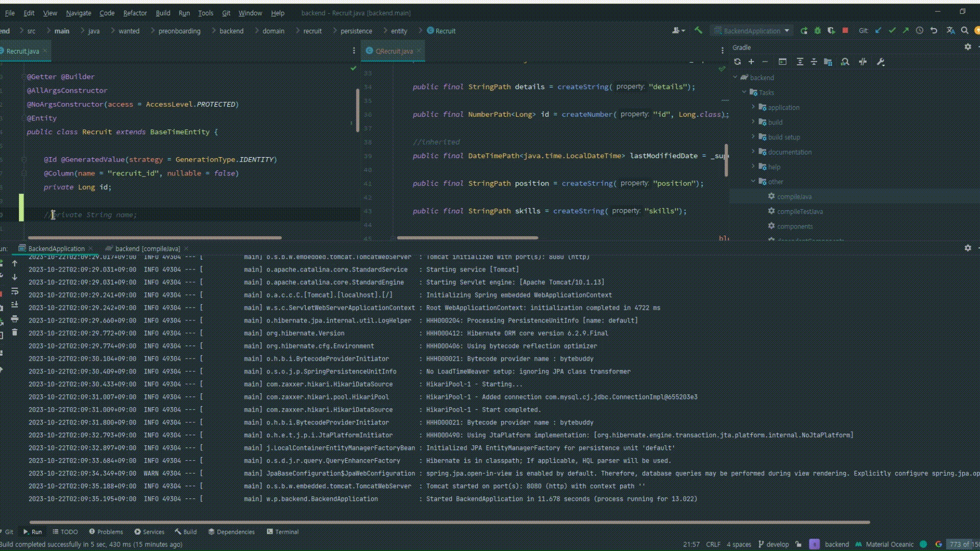Click Git Update Project arrow
This screenshot has width=980, height=551.
click(878, 31)
